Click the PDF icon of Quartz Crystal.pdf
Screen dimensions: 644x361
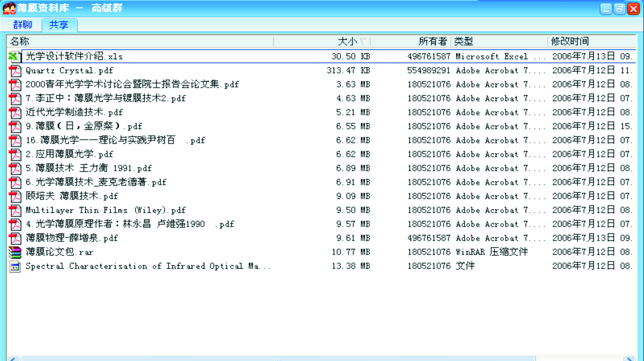pyautogui.click(x=15, y=71)
